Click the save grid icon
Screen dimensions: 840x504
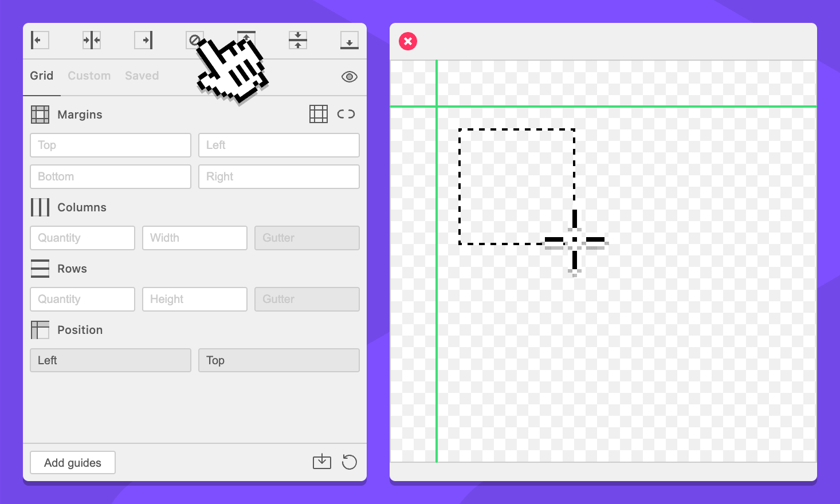(x=322, y=462)
